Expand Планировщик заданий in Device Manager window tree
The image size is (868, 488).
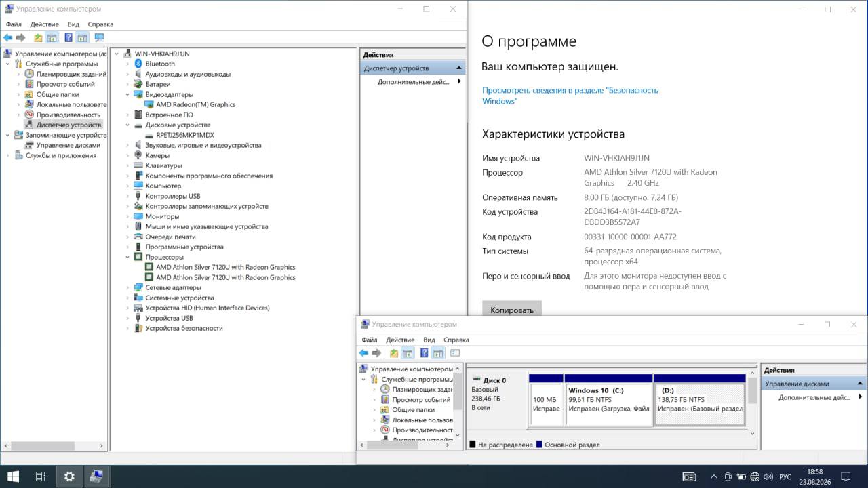(19, 74)
